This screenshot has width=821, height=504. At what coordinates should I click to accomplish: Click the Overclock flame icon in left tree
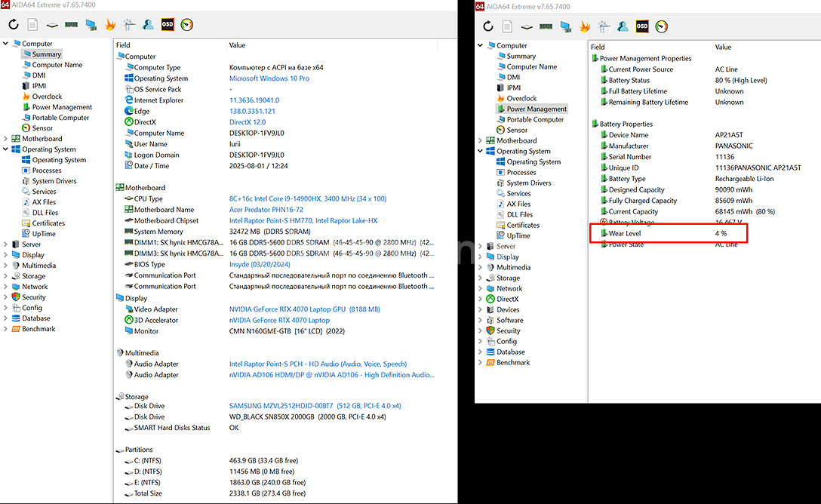(x=26, y=97)
